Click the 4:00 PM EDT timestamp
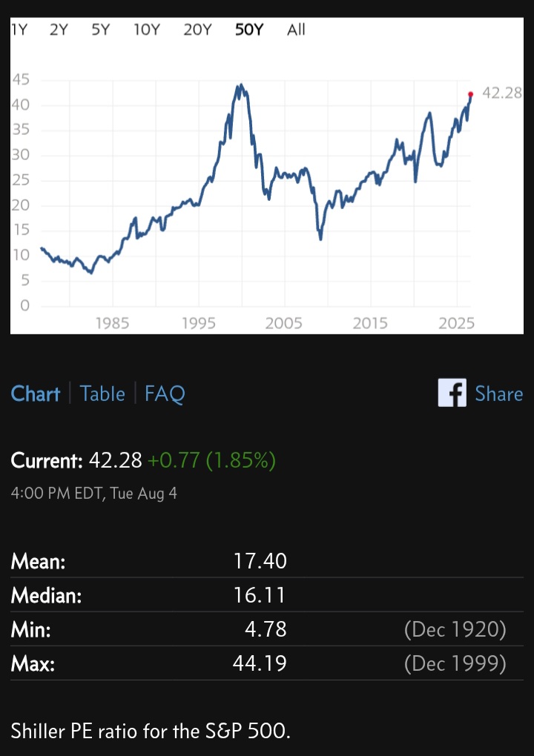The width and height of the screenshot is (534, 756). click(x=93, y=493)
